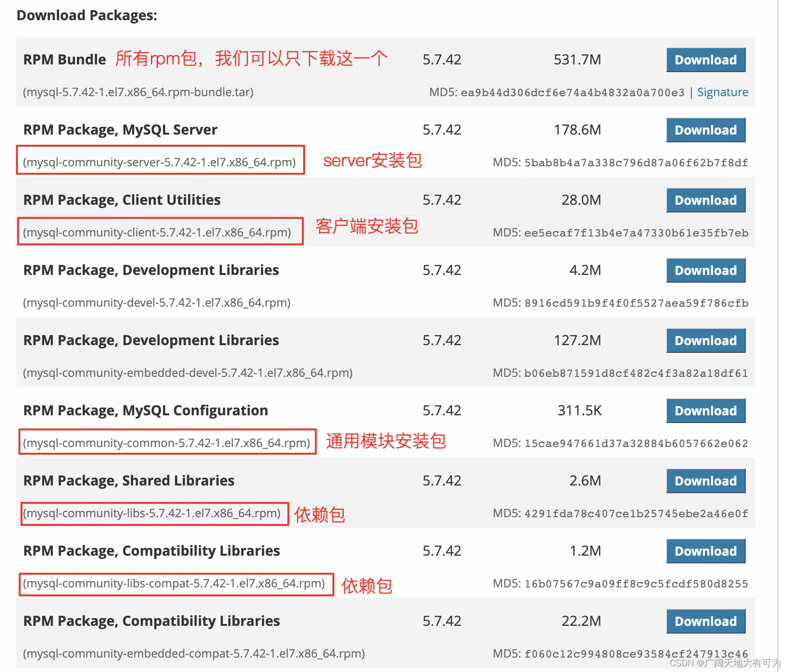Click the RPM Package, MySQL Server title
Screen dimensions: 788x672
pos(121,130)
